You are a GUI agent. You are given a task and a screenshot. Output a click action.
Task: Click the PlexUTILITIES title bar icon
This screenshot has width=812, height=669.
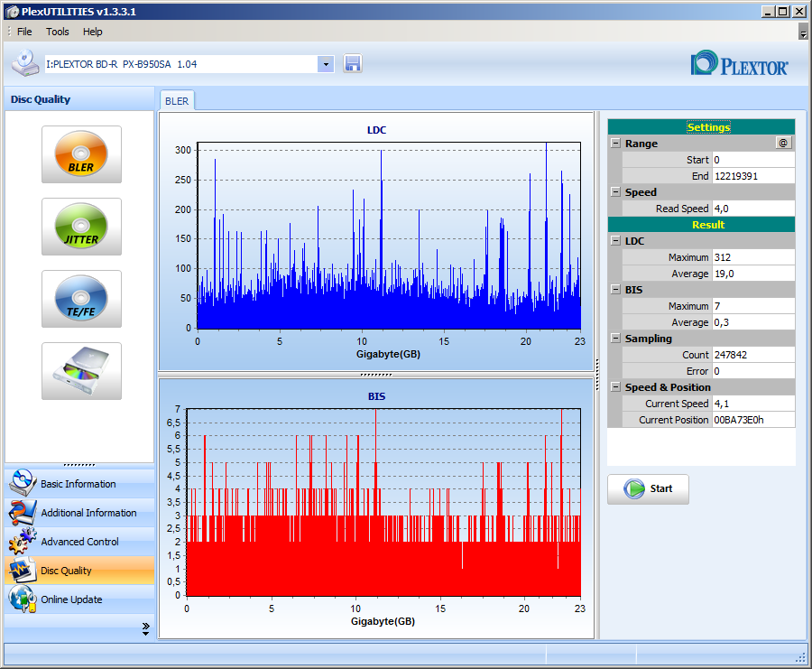click(13, 12)
